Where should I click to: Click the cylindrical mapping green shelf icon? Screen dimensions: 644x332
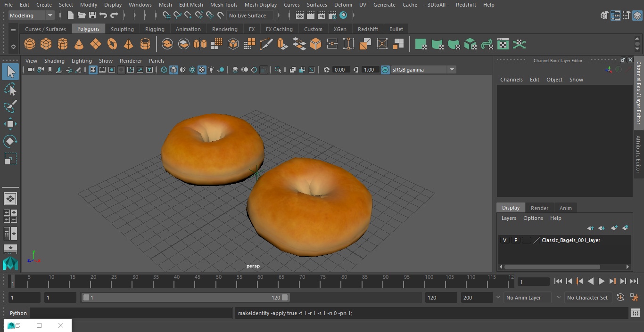point(437,44)
